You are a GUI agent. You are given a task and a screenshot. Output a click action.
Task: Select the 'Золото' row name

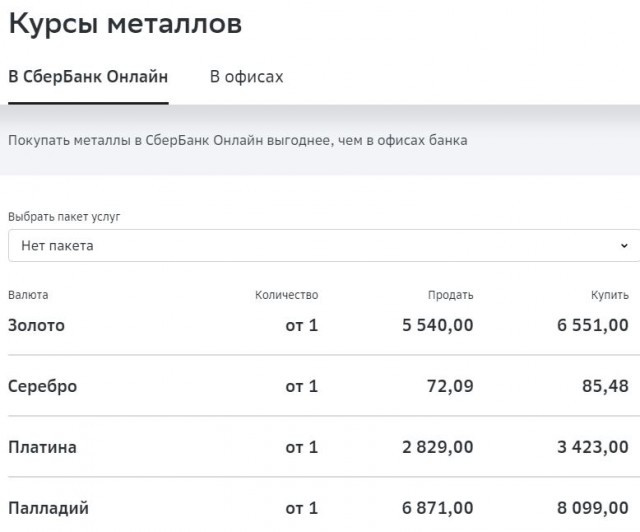pos(37,325)
